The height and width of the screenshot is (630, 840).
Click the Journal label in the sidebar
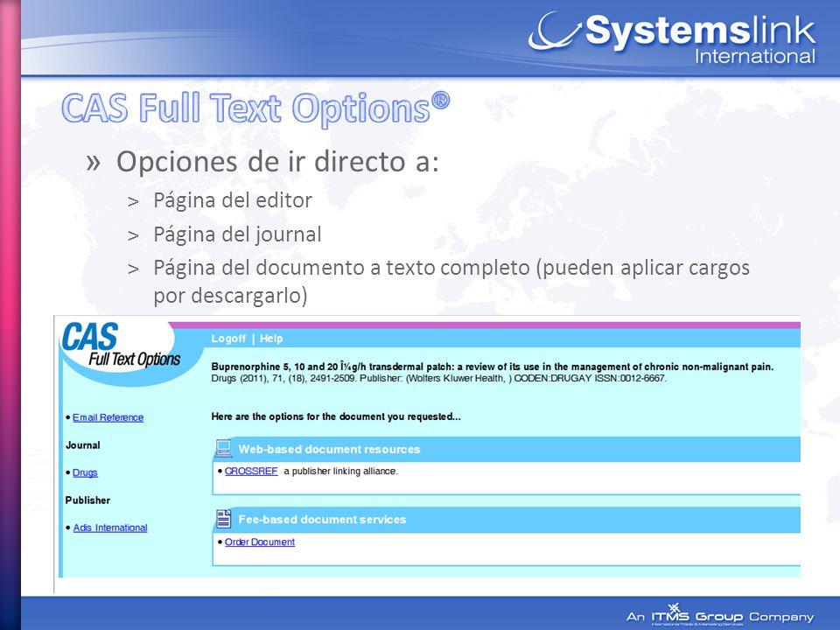(83, 445)
